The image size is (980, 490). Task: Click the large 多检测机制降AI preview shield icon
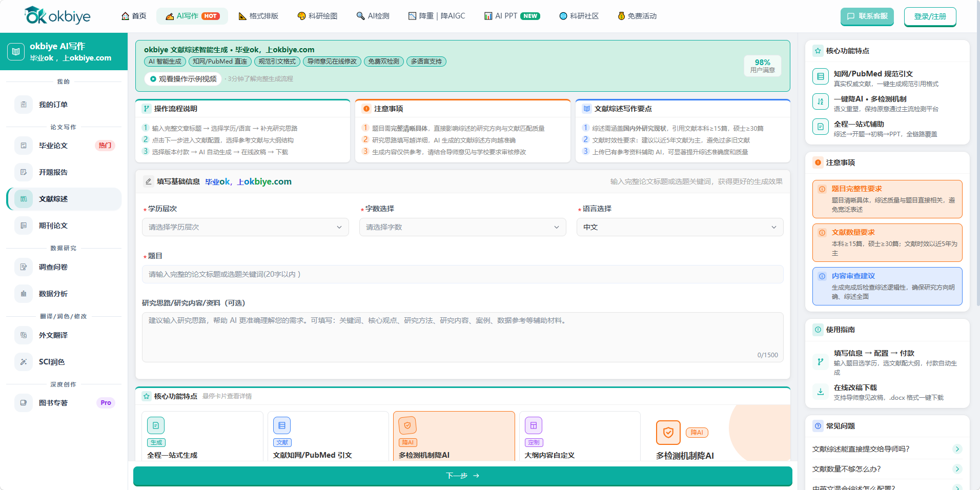pyautogui.click(x=668, y=433)
